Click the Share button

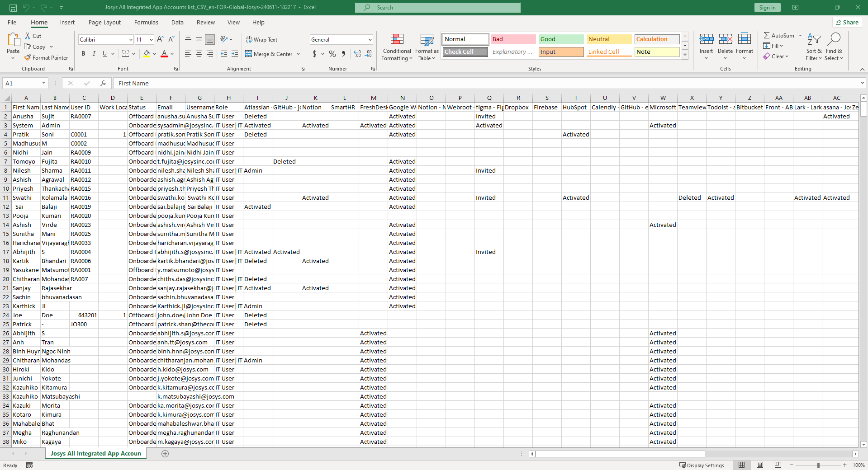[x=847, y=22]
